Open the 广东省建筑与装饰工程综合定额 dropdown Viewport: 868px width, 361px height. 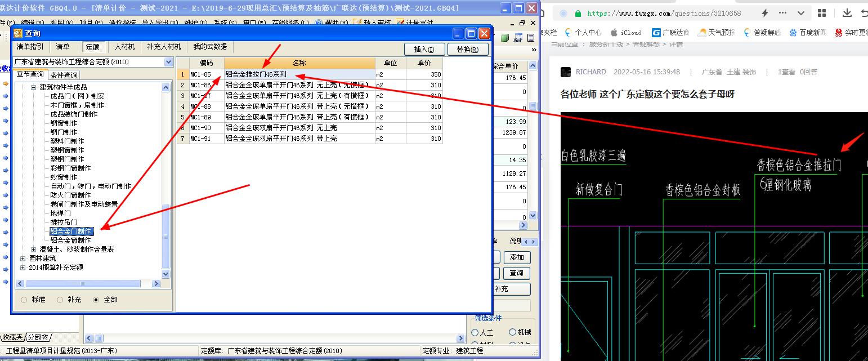click(168, 61)
